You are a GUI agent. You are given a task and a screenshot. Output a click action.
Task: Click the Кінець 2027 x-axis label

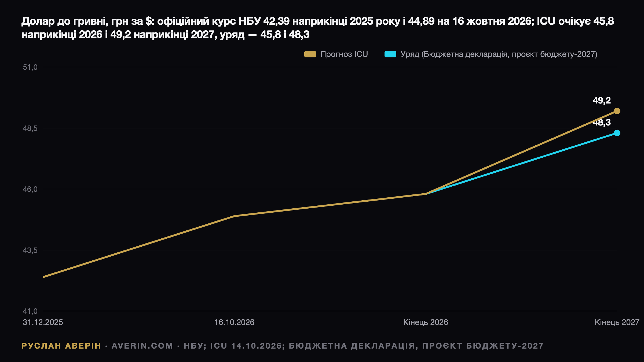(x=617, y=322)
